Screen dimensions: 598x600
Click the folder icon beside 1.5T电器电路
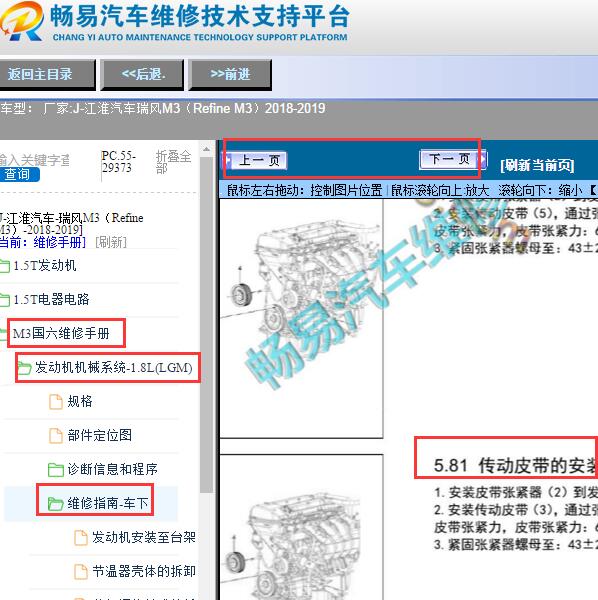5,300
